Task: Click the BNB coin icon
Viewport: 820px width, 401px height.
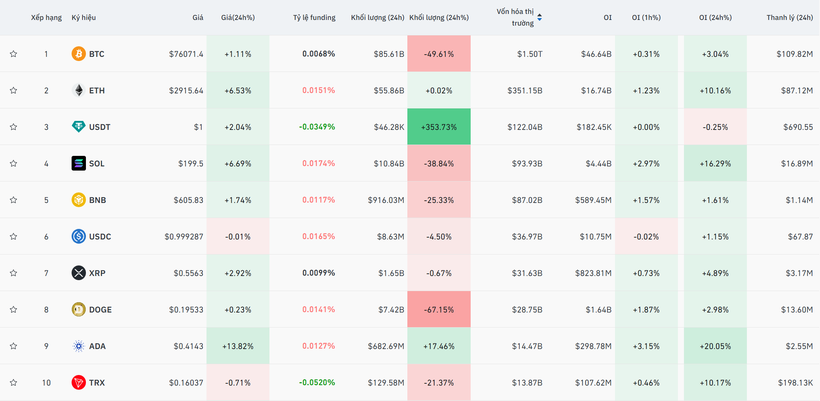Action: pos(78,200)
